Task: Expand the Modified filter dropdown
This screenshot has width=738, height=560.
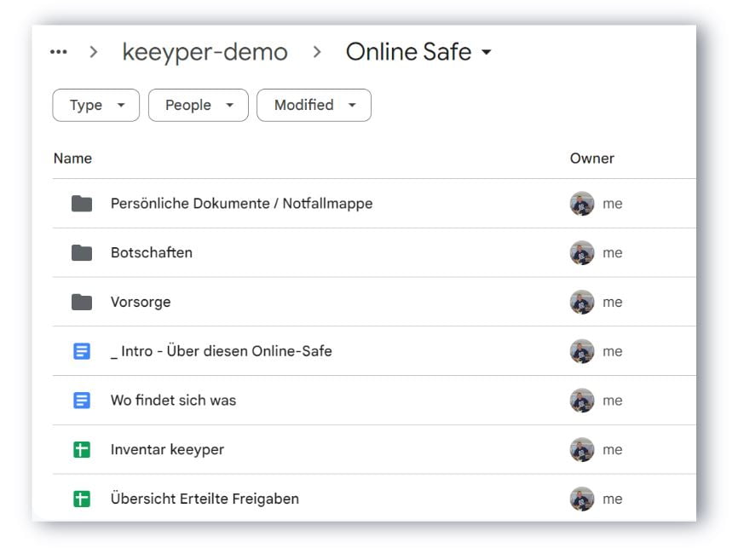Action: pyautogui.click(x=314, y=106)
